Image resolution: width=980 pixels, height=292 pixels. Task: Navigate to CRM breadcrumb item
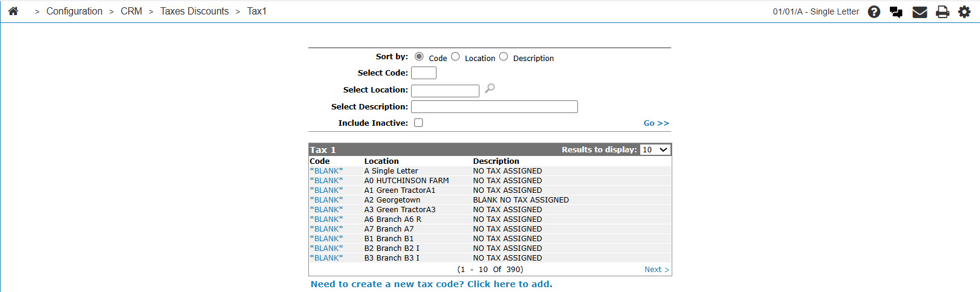[x=131, y=11]
